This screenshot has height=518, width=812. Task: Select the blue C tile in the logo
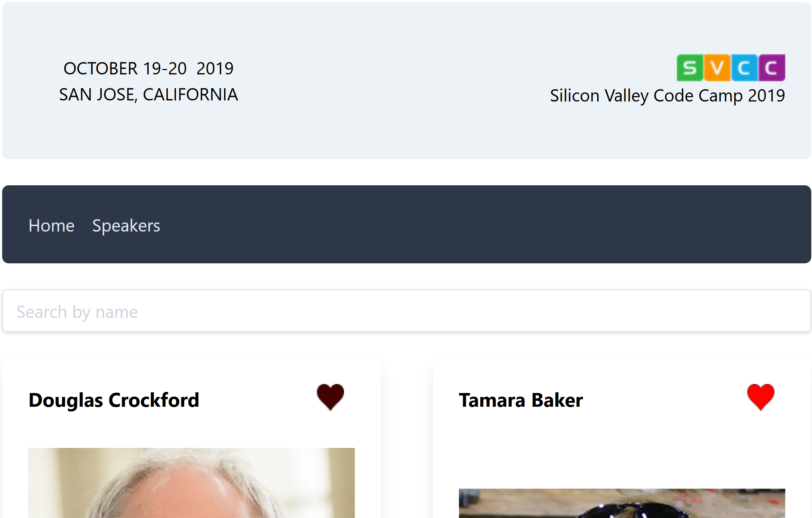click(744, 68)
